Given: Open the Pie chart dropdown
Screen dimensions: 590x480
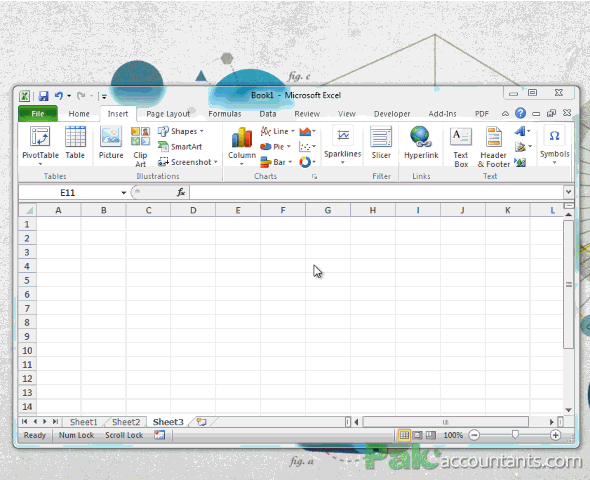Looking at the screenshot, I should (275, 147).
